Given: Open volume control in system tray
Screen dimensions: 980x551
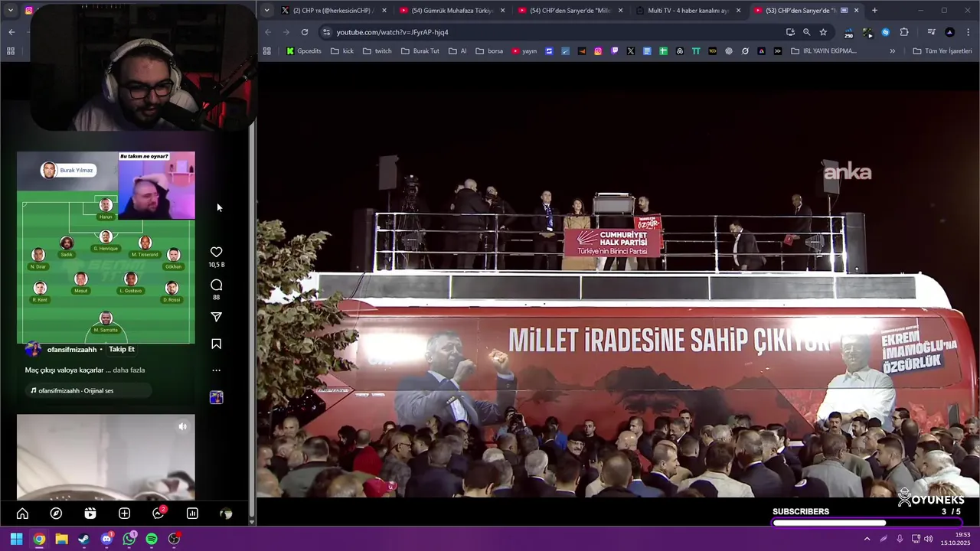Looking at the screenshot, I should [928, 539].
